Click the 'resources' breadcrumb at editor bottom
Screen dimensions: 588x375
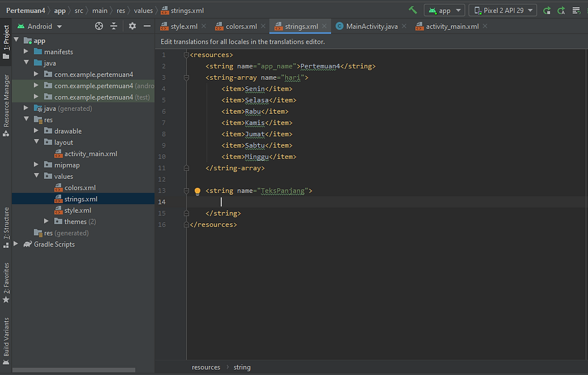(206, 367)
